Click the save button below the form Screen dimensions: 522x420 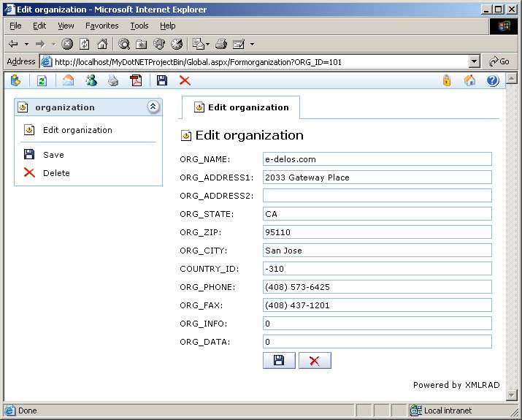tap(279, 360)
